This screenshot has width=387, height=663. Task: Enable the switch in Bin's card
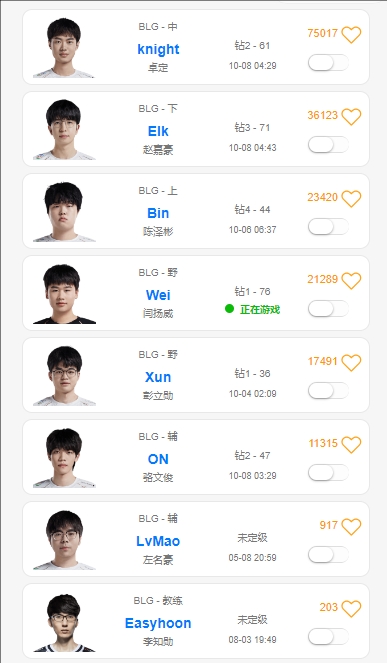(328, 227)
